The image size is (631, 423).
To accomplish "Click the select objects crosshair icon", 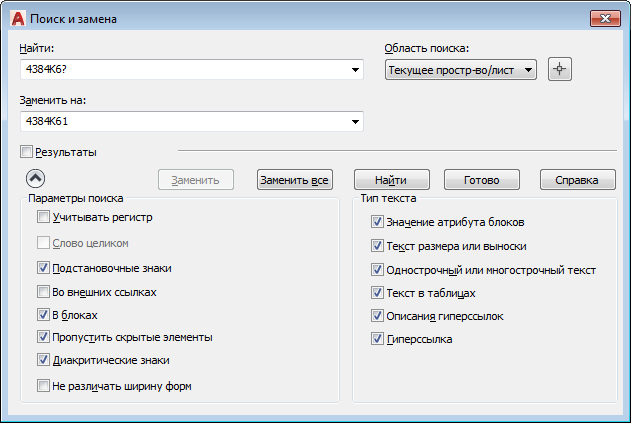I will (x=560, y=69).
